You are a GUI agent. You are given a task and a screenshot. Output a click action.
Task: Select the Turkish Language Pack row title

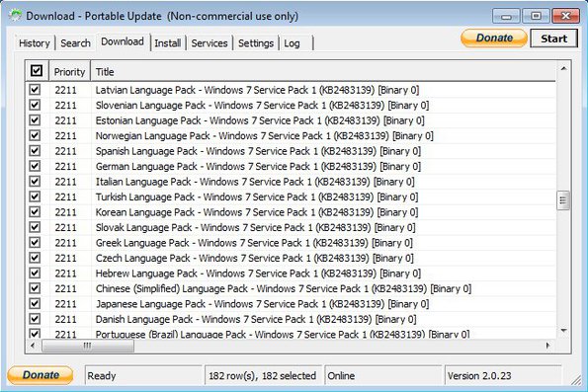point(257,197)
